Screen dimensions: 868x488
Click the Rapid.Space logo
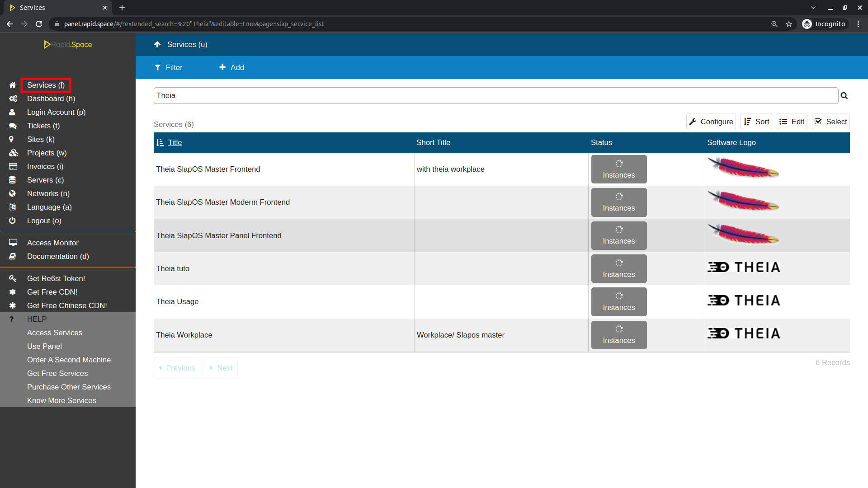(68, 44)
